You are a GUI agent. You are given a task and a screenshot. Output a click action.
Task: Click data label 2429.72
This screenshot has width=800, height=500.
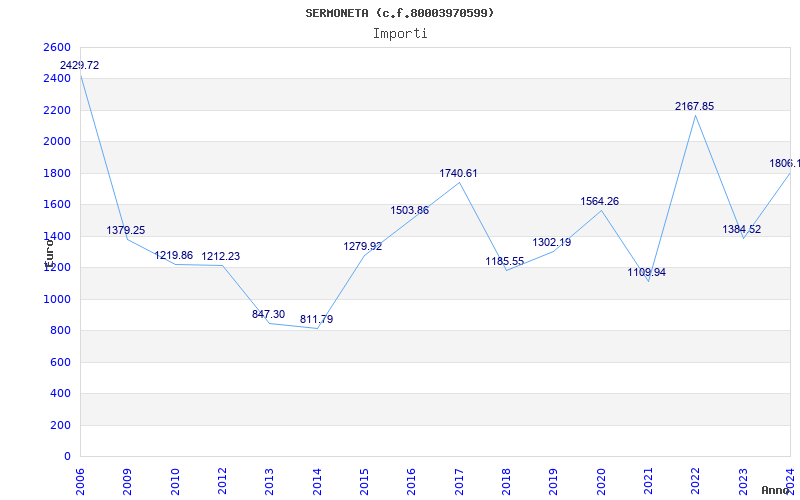(80, 65)
